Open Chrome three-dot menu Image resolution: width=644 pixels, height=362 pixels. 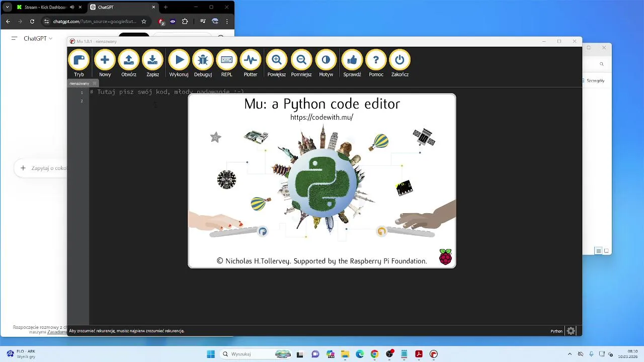[x=227, y=22]
